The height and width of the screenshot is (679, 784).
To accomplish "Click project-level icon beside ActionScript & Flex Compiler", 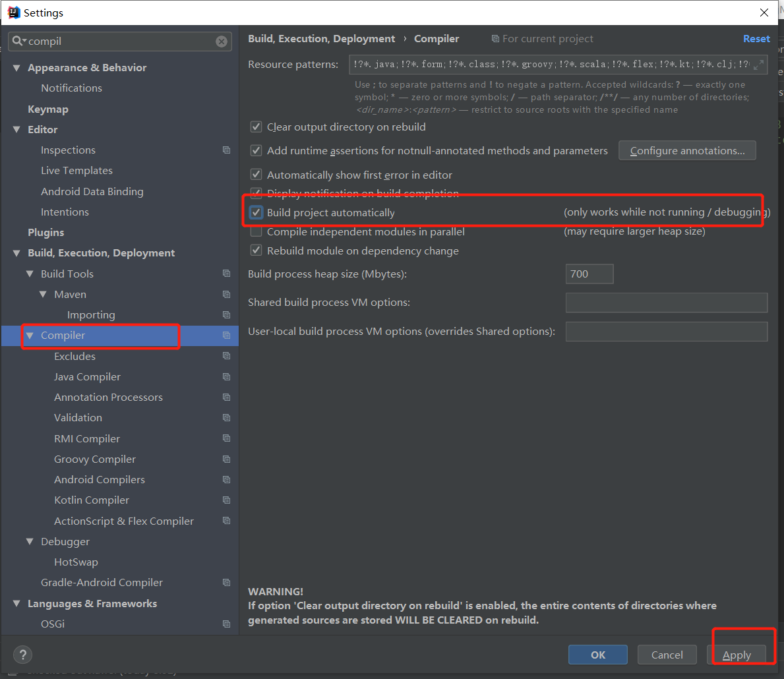I will (x=227, y=521).
